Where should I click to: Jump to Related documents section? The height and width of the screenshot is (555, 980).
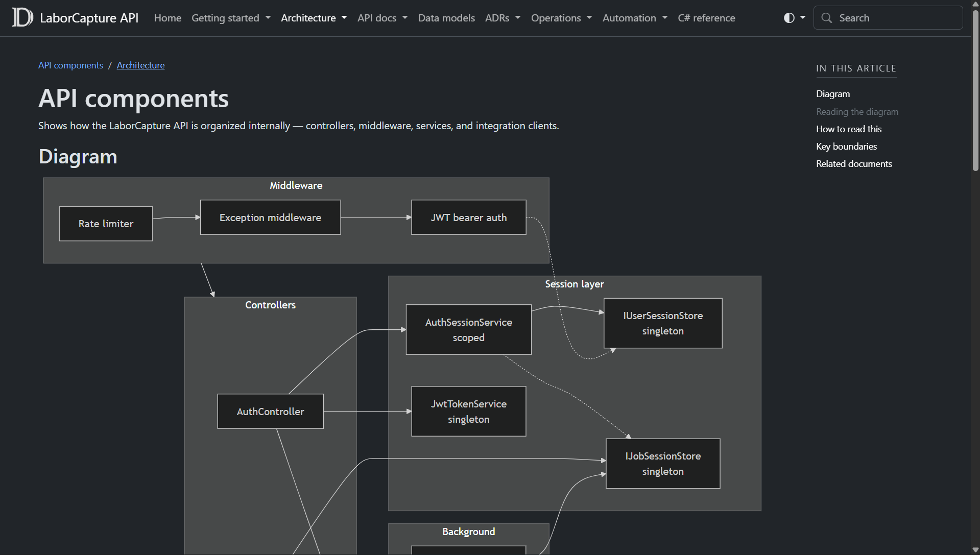[x=854, y=164]
